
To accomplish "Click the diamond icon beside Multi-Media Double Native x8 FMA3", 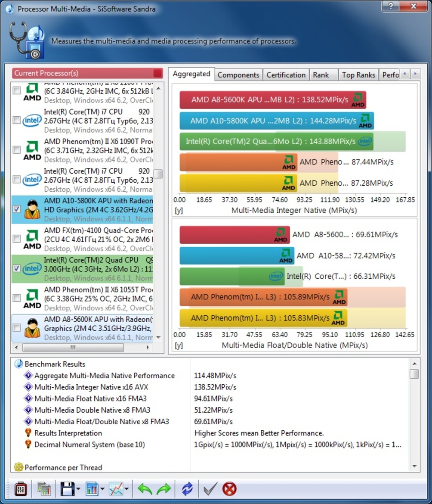I will click(28, 410).
